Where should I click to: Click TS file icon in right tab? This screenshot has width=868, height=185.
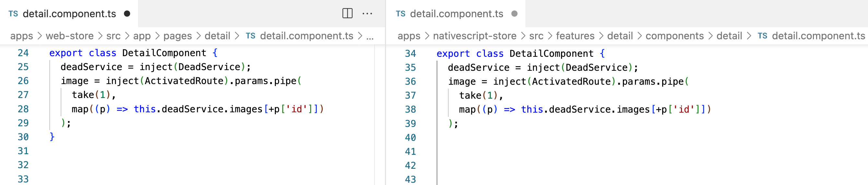pyautogui.click(x=400, y=14)
